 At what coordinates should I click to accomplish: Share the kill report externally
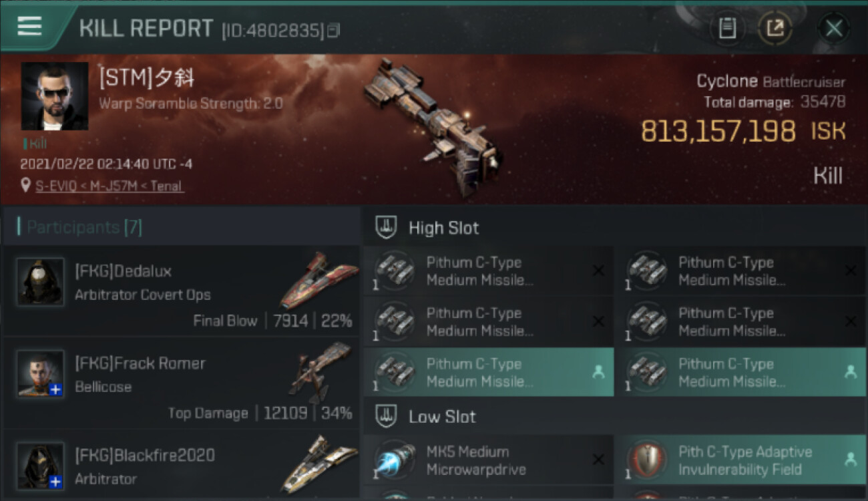coord(775,29)
